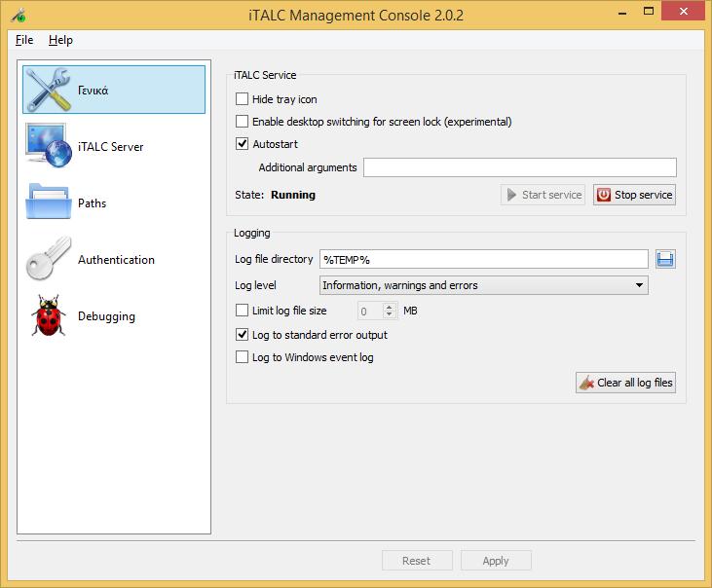Open the Log level dropdown

click(x=484, y=285)
